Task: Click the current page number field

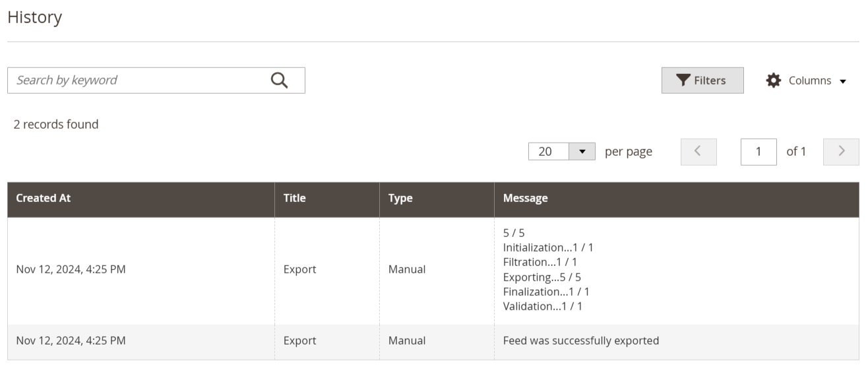Action: click(759, 152)
